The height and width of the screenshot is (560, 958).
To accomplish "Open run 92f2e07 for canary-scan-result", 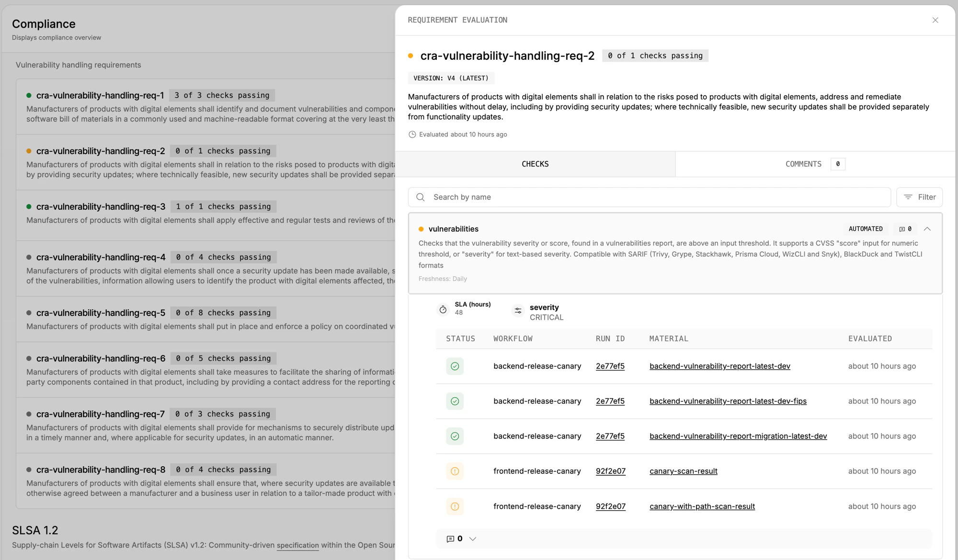I will coord(610,471).
